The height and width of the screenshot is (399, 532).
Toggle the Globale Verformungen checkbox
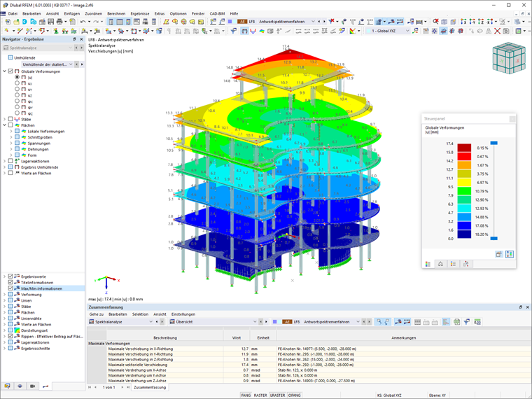tap(10, 71)
